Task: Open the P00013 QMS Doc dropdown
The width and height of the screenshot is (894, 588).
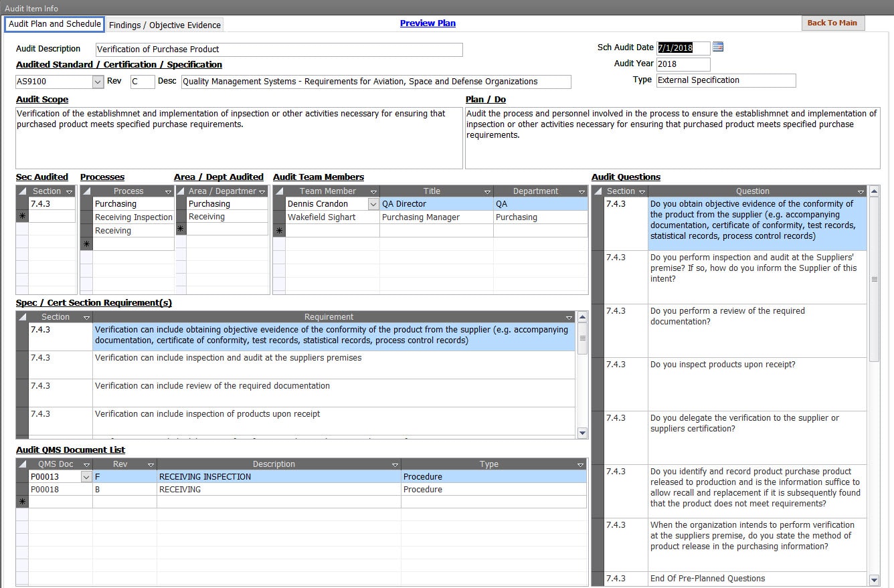Action: 86,477
